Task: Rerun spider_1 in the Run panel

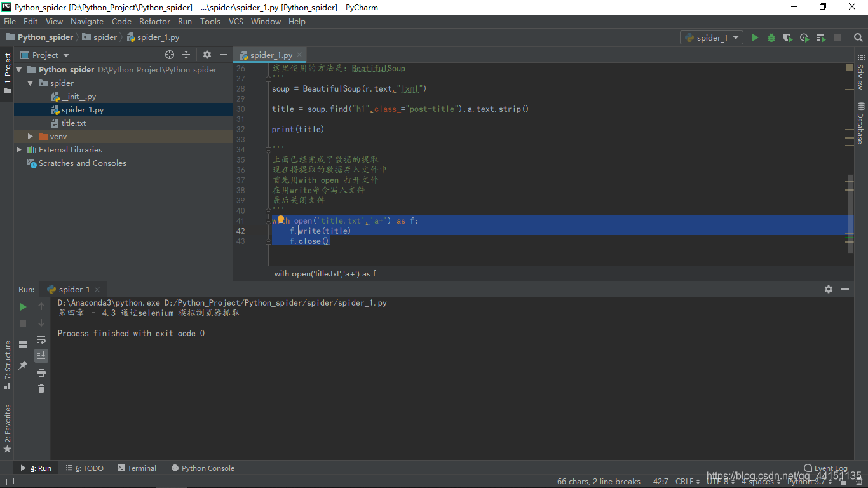Action: [x=23, y=307]
